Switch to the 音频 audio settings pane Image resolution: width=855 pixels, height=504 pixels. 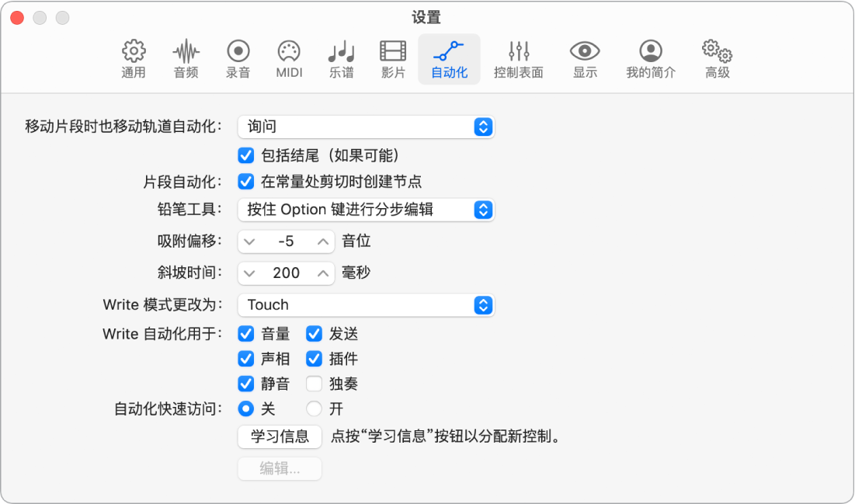(x=186, y=59)
